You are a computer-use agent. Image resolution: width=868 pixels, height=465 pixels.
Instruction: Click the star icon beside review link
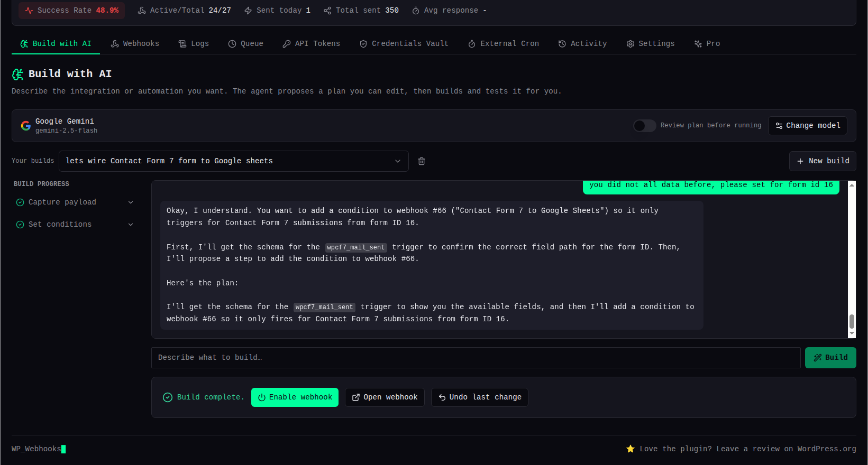click(x=631, y=449)
